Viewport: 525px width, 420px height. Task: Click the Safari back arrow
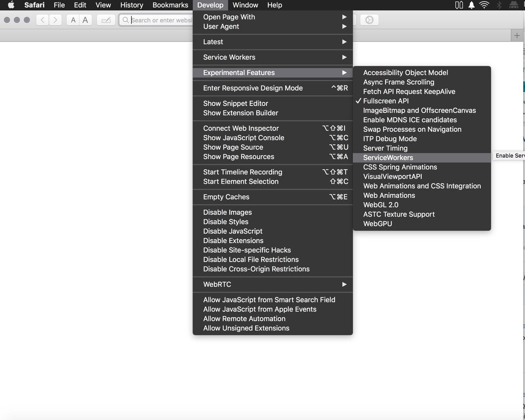click(42, 20)
